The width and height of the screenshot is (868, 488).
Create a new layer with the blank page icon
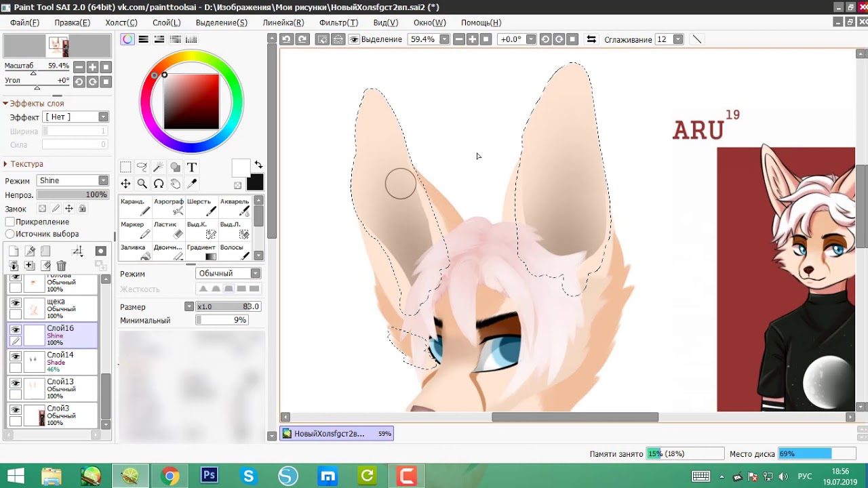13,251
